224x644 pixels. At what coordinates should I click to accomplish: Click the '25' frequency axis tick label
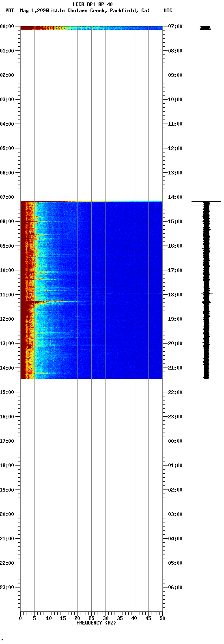(x=91, y=618)
